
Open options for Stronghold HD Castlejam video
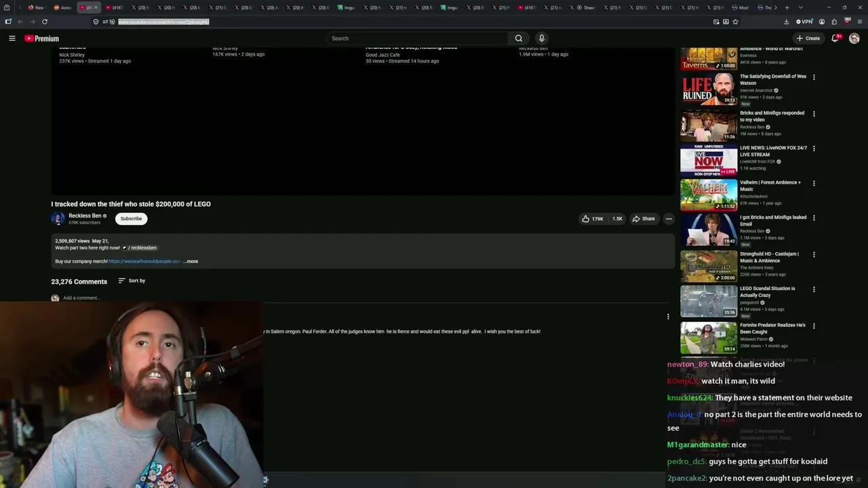[814, 255]
